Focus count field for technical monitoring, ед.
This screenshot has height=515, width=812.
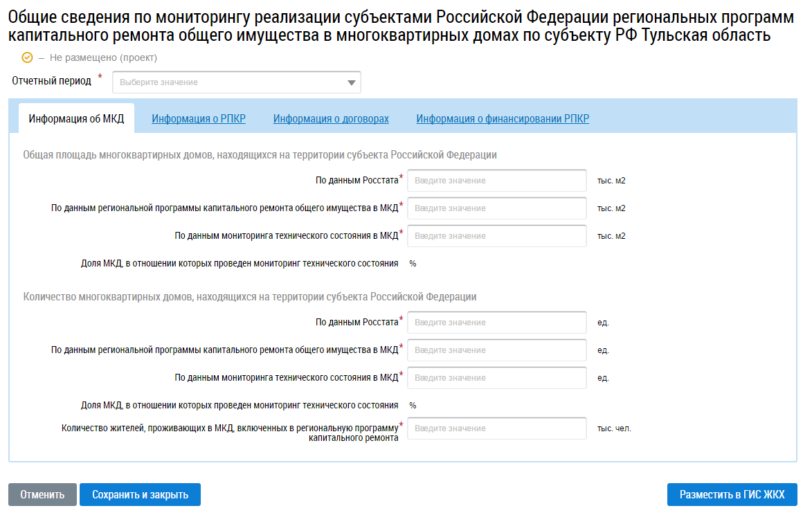(496, 378)
